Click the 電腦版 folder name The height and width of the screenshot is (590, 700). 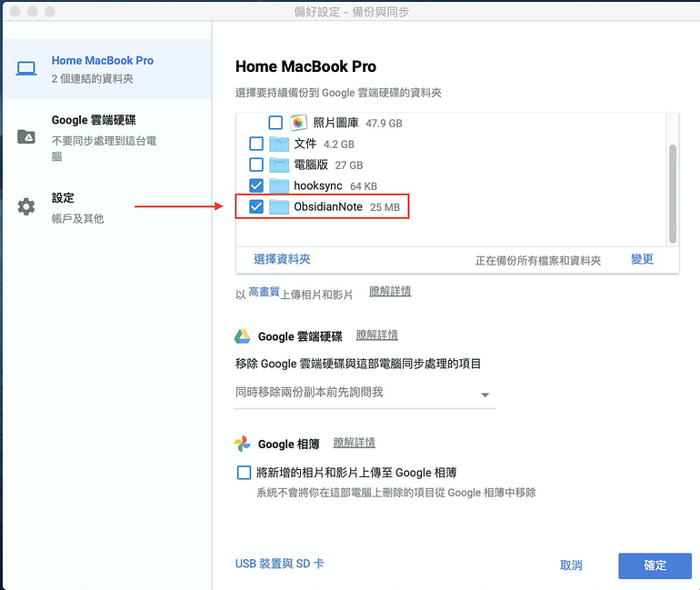pyautogui.click(x=311, y=165)
